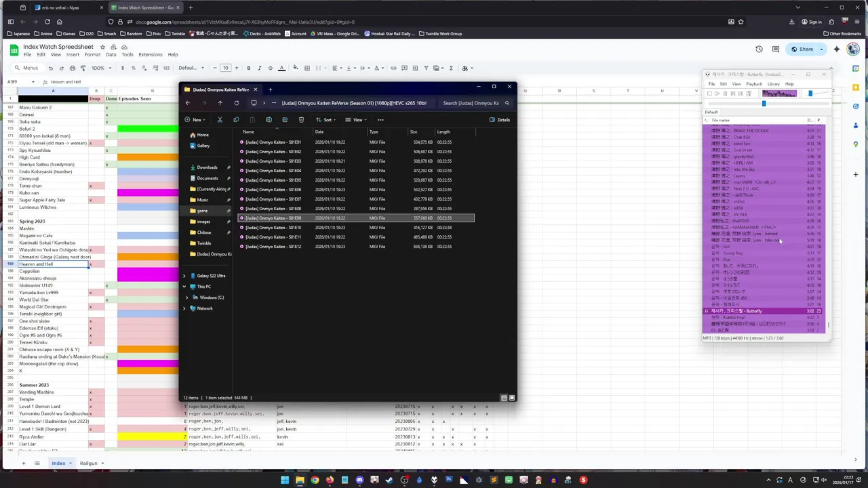
Task: Select Onmyo Kaiten S01E05 file
Action: (x=357, y=180)
